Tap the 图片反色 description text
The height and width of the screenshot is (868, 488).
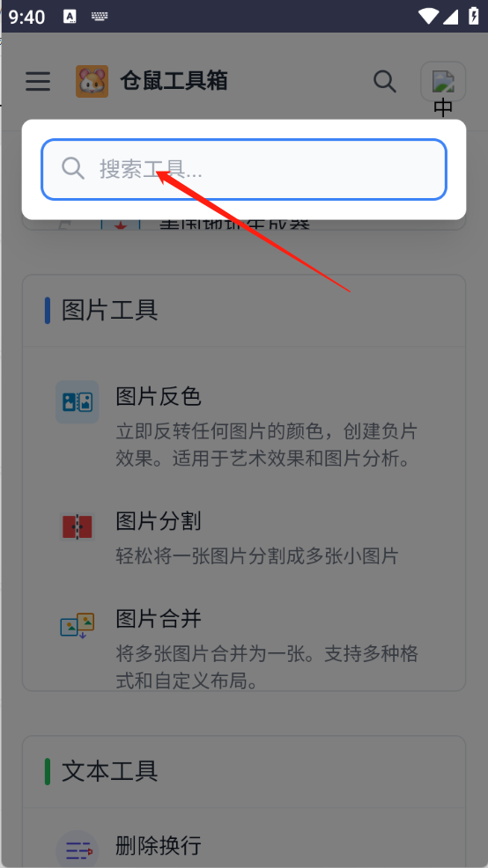[x=266, y=445]
